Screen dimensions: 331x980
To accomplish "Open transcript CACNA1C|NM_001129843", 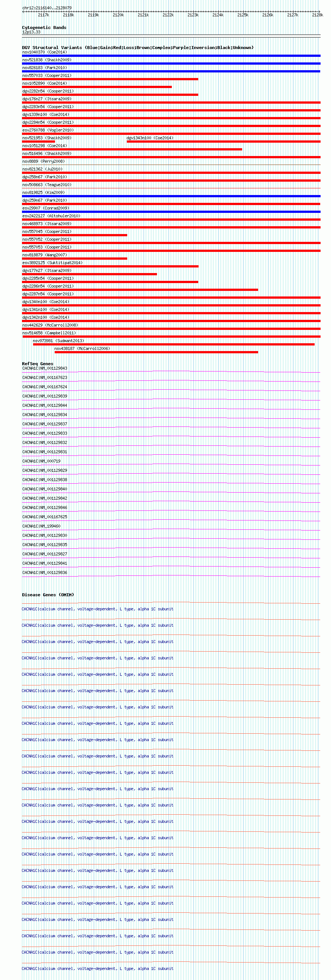I will click(x=45, y=368).
